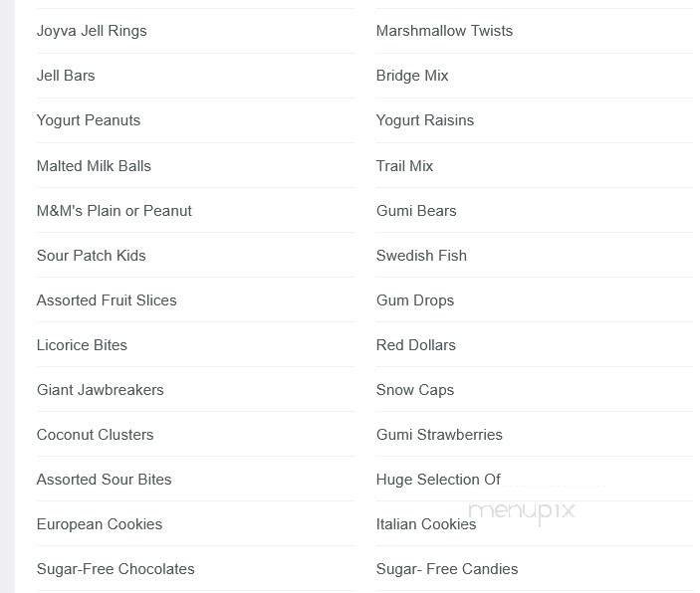
Task: Select the Gumi Bears item
Action: [x=416, y=211]
